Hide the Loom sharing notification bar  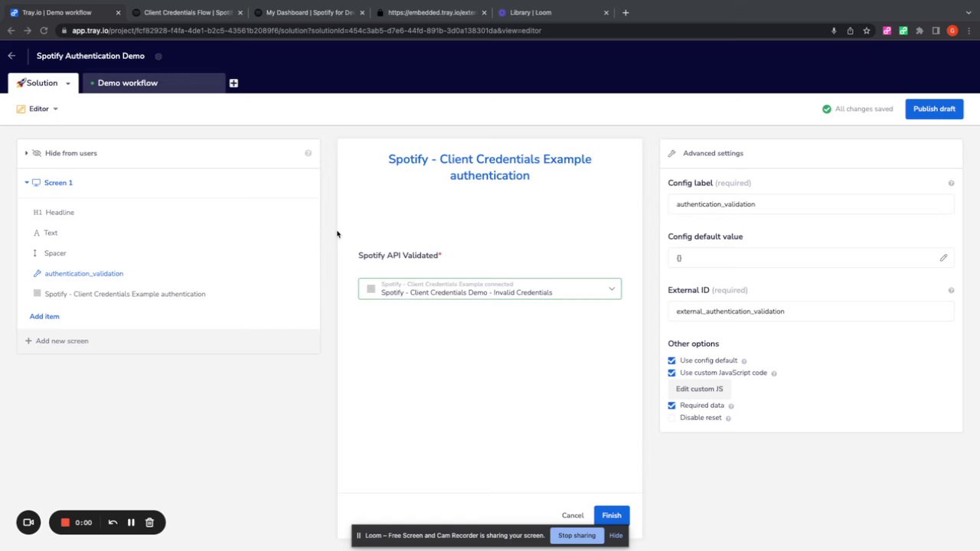tap(616, 536)
